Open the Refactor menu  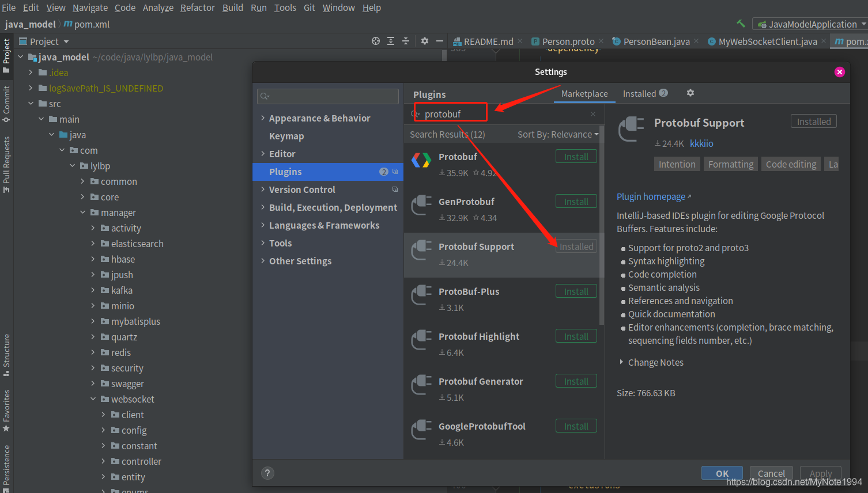point(197,7)
